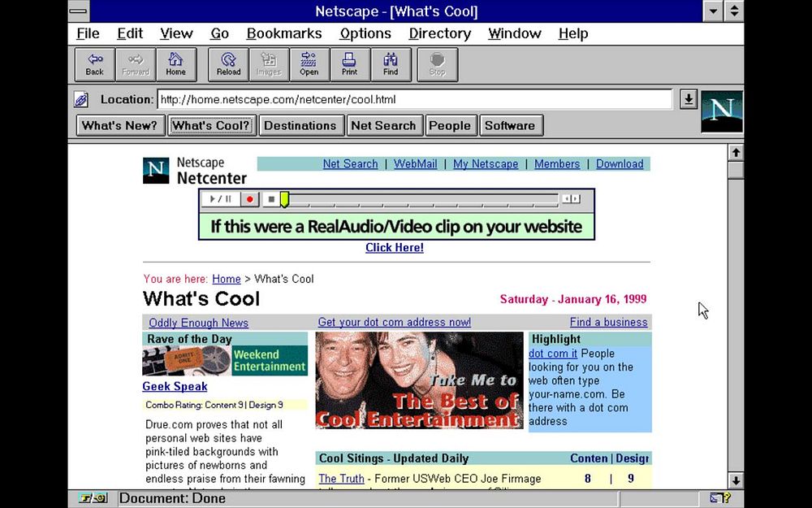This screenshot has height=508, width=812.
Task: Open the Find a business link
Action: [608, 322]
